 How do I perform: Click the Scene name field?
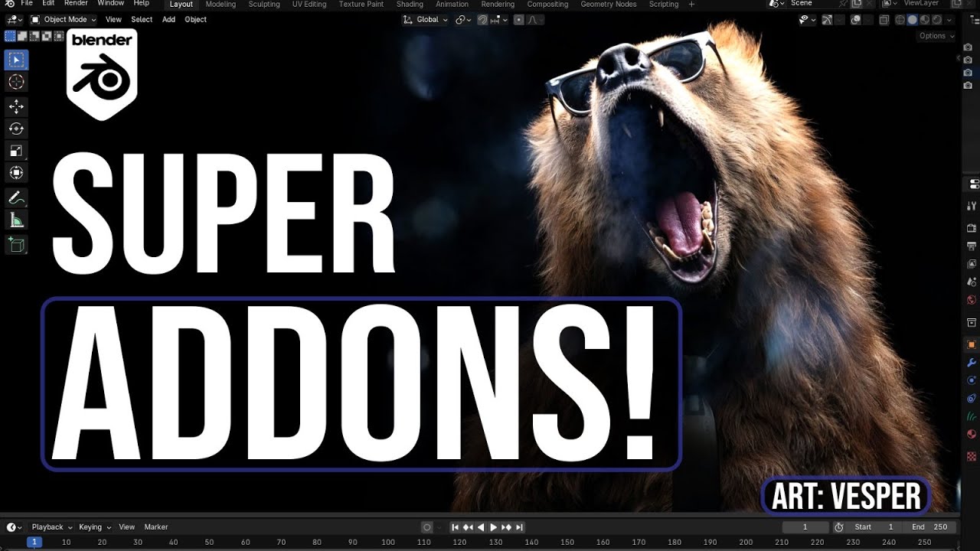(x=818, y=4)
